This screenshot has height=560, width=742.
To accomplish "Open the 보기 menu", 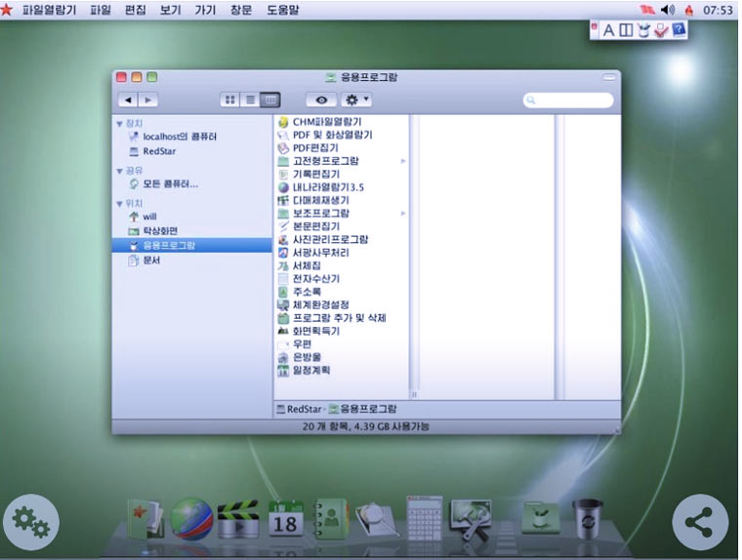I will pyautogui.click(x=170, y=10).
